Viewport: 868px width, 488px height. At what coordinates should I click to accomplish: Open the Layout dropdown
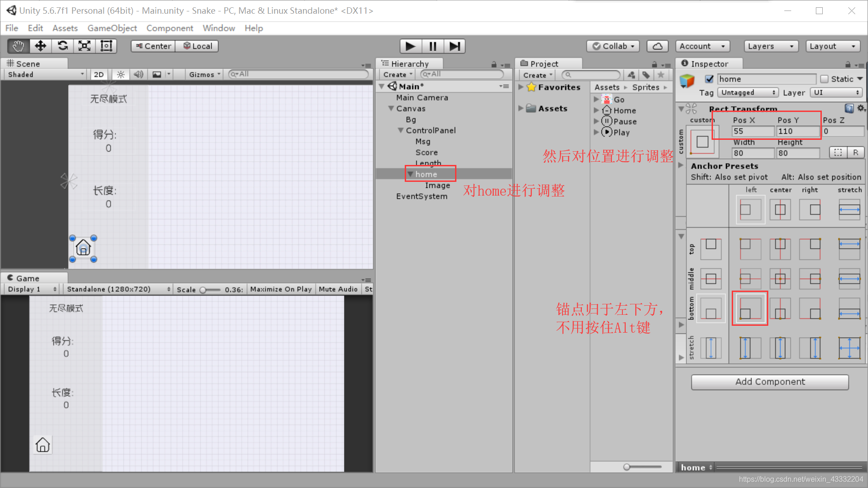[x=832, y=46]
